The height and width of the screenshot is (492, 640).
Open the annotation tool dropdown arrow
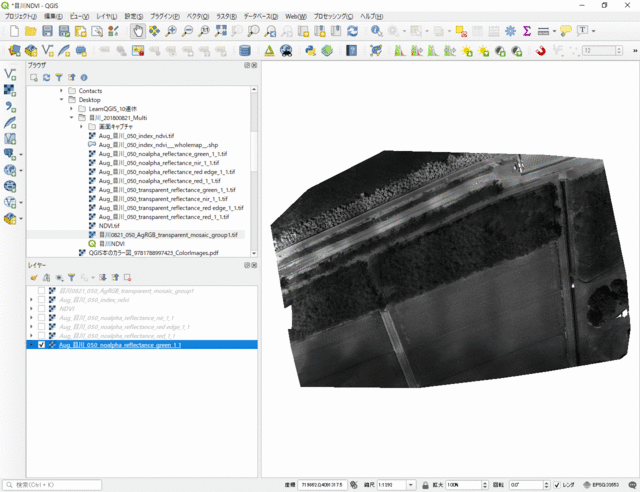(593, 31)
